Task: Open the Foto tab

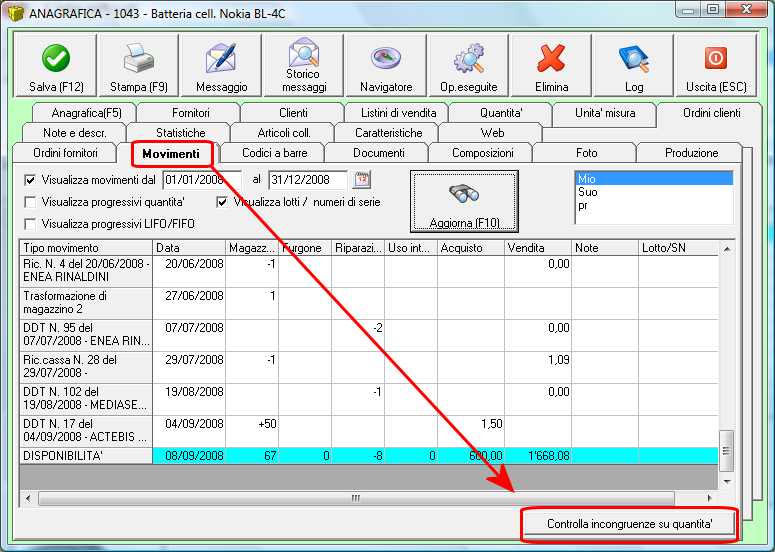Action: [586, 153]
